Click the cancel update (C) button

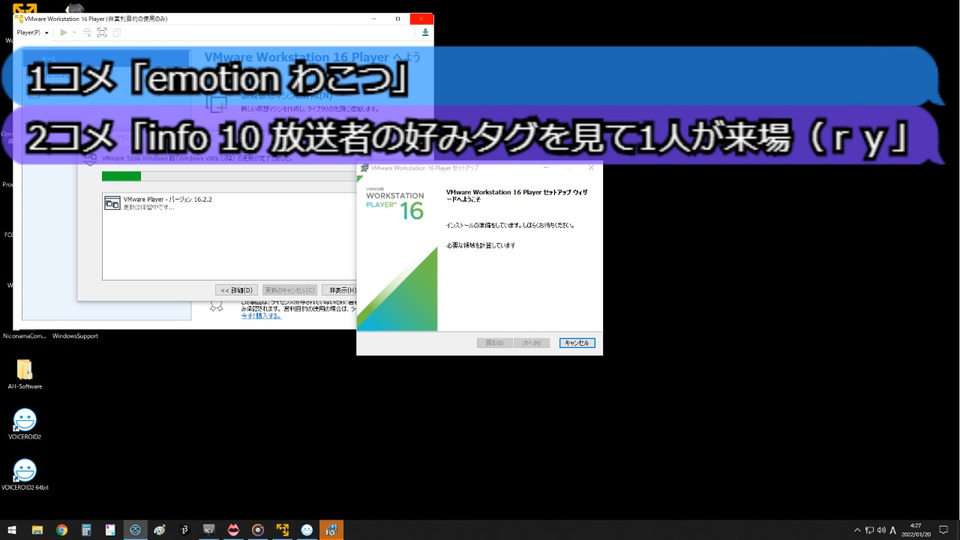(290, 290)
